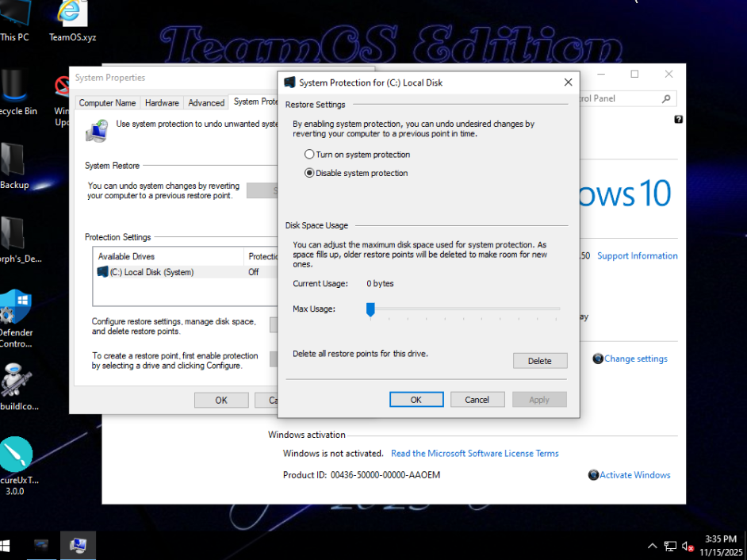The image size is (747, 560).
Task: Click Apply in System Protection dialog
Action: pos(538,400)
